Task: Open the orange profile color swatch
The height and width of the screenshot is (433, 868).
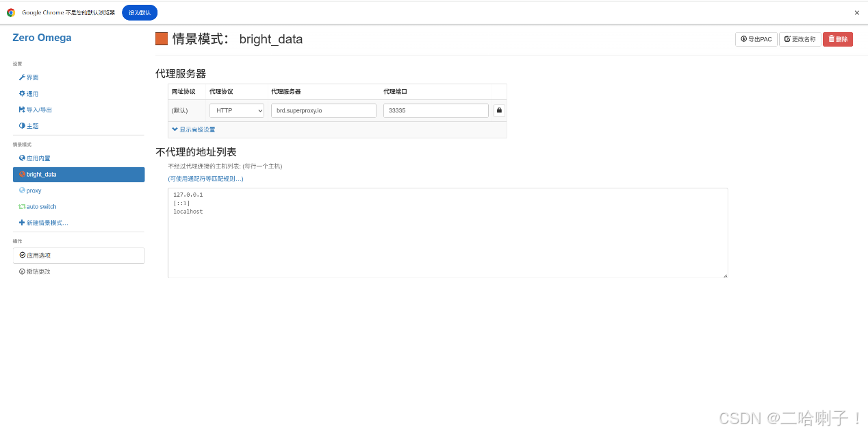Action: 162,39
